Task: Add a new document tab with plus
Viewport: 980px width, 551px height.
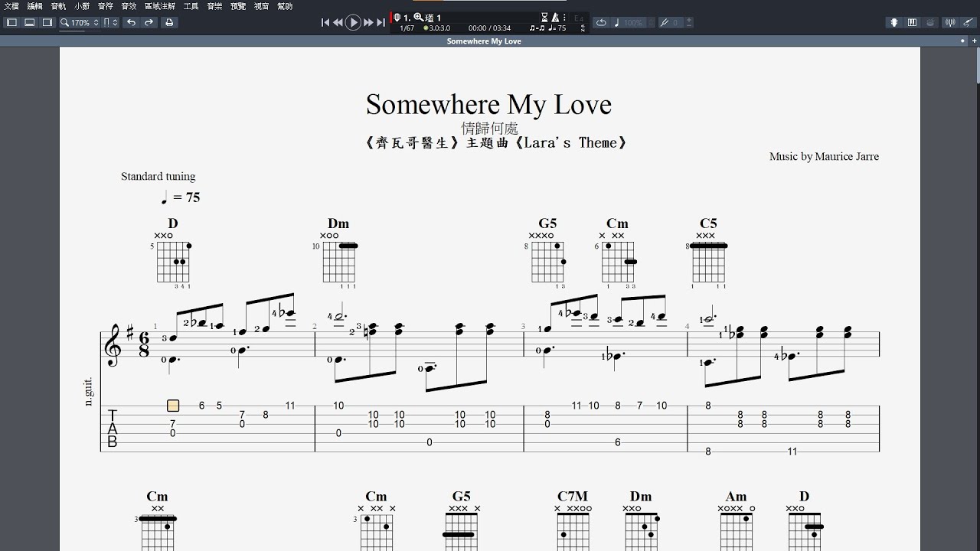Action: [x=974, y=41]
